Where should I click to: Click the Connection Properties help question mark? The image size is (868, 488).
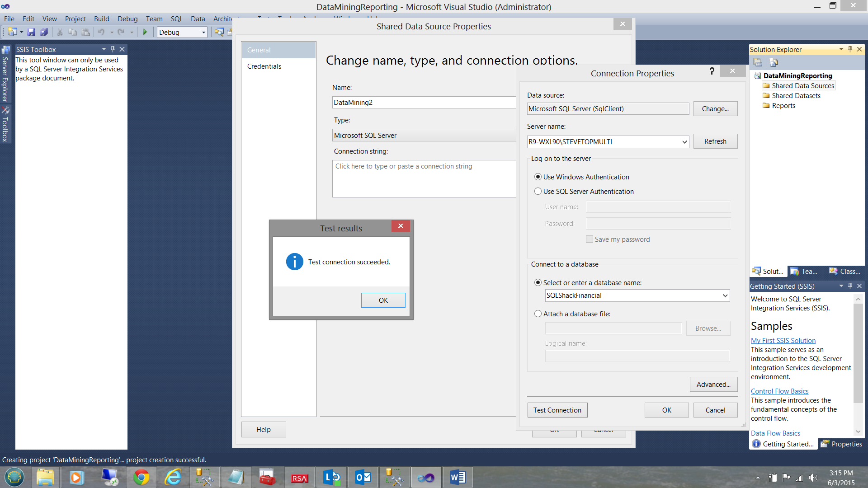(x=712, y=71)
